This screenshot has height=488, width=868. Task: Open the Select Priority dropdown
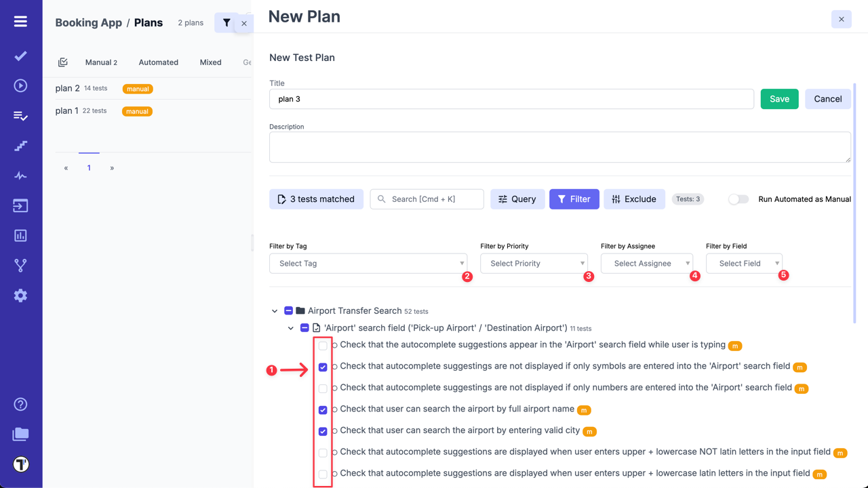tap(534, 264)
